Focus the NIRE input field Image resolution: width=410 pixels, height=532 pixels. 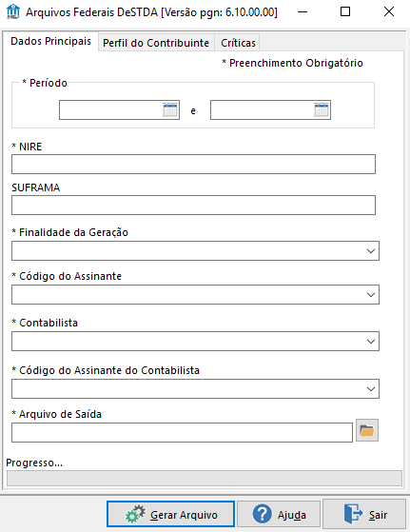tap(193, 165)
